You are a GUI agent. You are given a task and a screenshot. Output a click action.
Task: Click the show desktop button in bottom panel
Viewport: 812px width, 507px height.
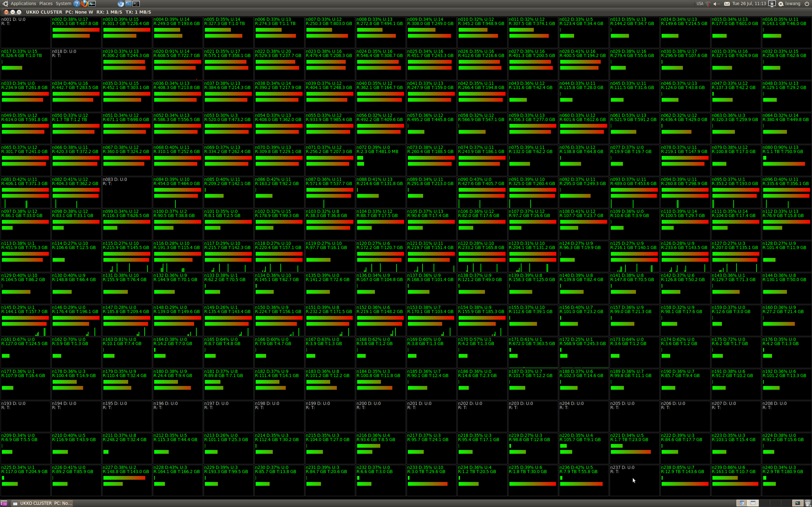click(4, 503)
